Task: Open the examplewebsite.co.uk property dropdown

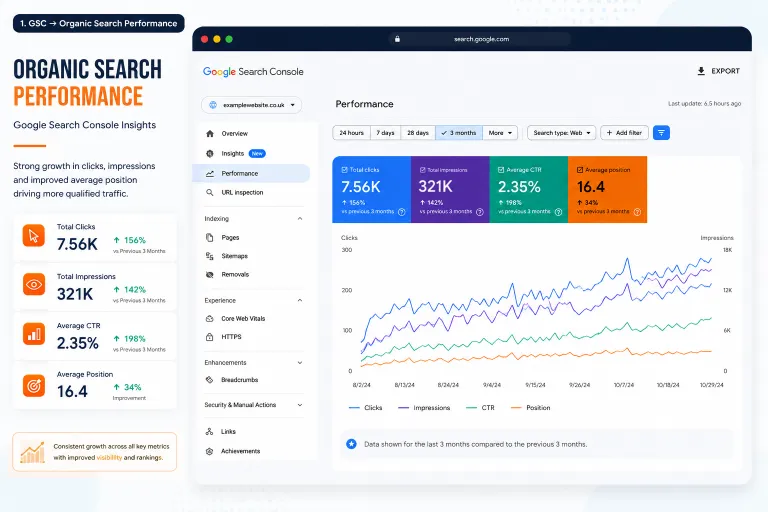Action: 252,105
